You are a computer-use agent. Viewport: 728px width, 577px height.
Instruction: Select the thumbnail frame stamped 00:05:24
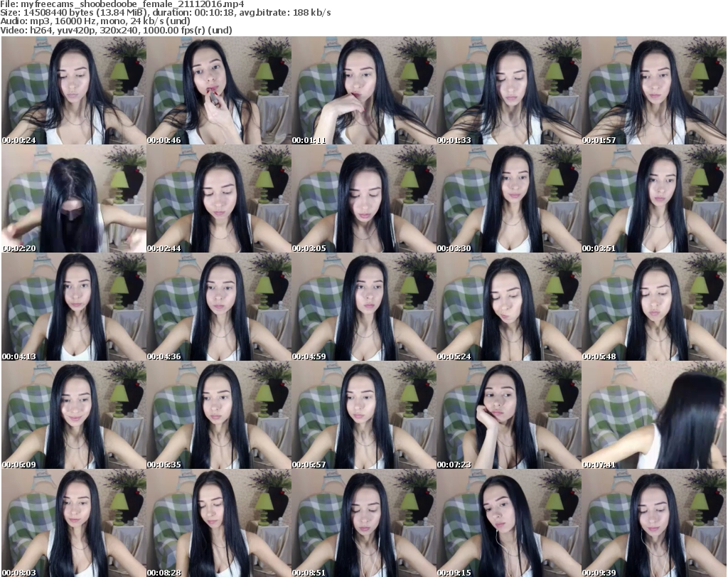point(509,307)
